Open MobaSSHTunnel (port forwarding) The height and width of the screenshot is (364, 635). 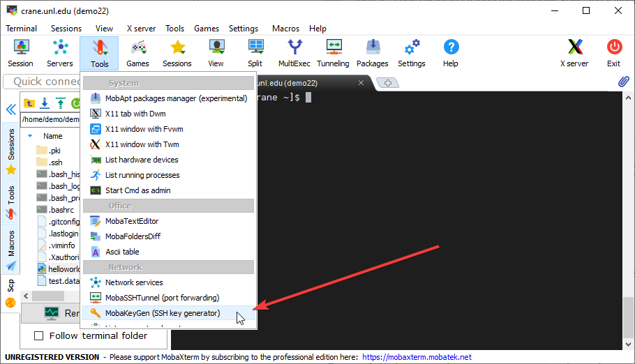coord(169,298)
